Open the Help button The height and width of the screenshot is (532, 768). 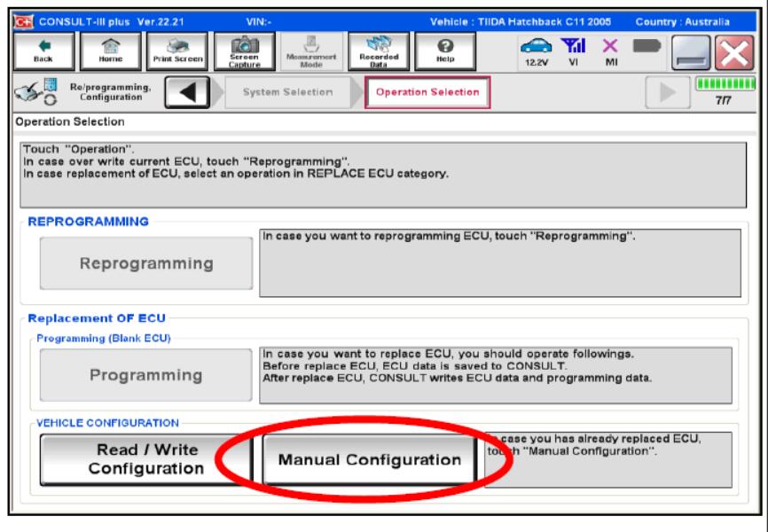(x=445, y=51)
